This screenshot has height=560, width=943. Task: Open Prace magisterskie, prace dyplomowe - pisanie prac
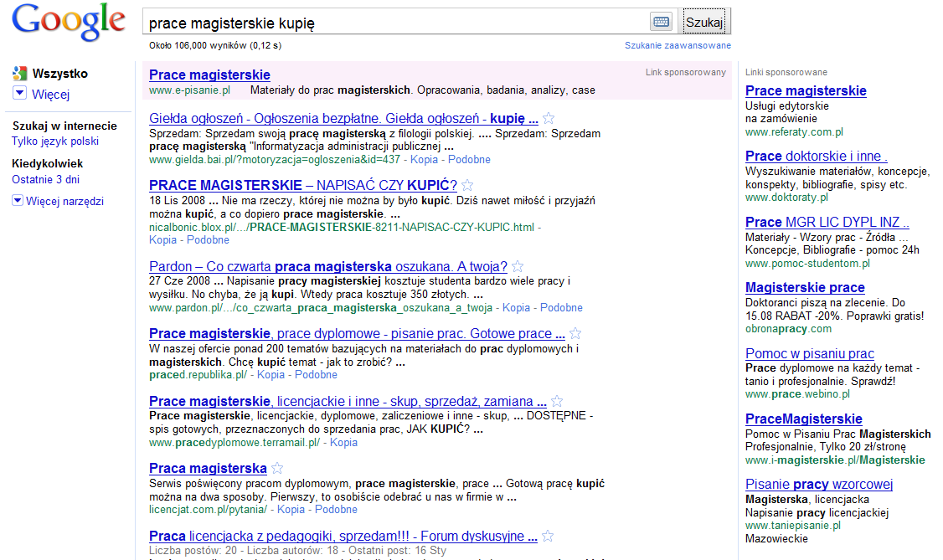358,333
